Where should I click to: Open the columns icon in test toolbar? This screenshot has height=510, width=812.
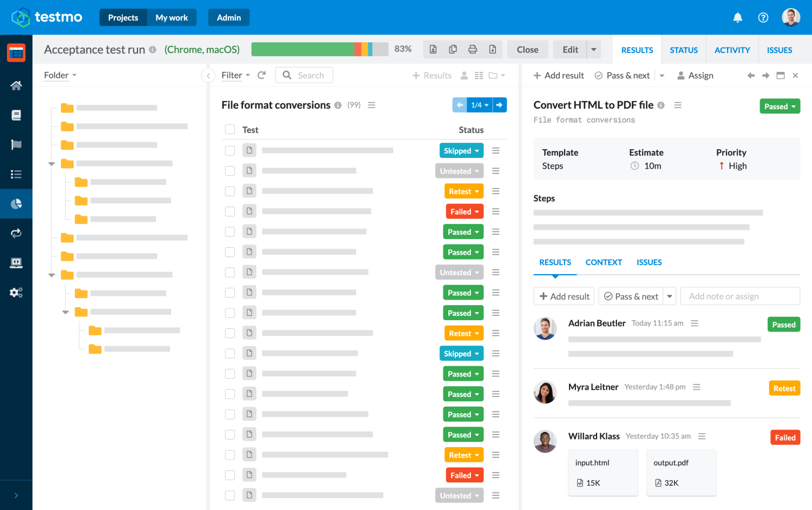pos(479,76)
